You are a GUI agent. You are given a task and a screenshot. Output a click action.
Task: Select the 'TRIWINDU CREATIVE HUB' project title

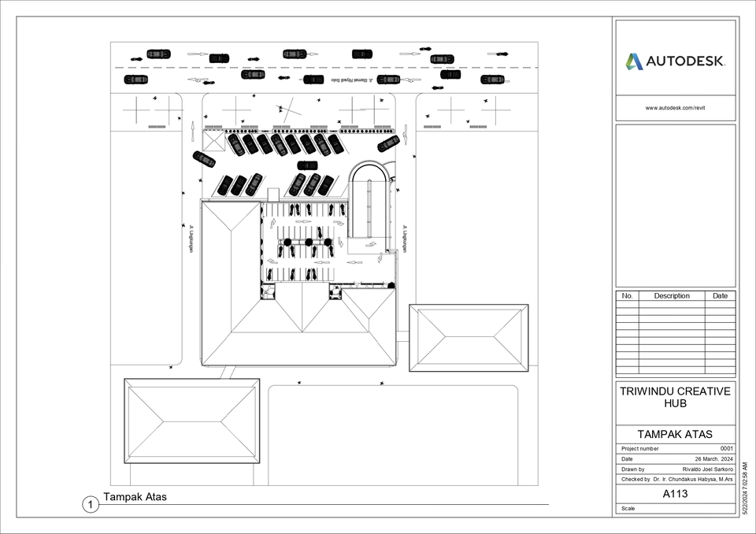tap(675, 397)
